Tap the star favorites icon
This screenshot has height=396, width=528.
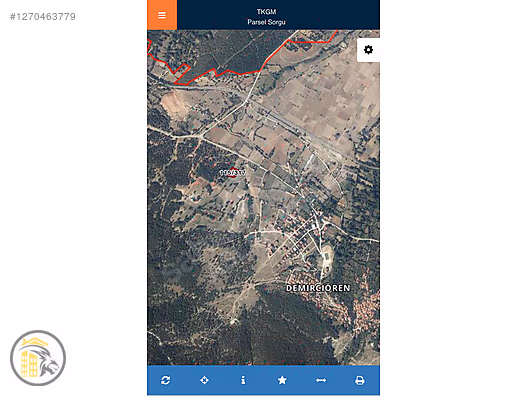coord(282,380)
